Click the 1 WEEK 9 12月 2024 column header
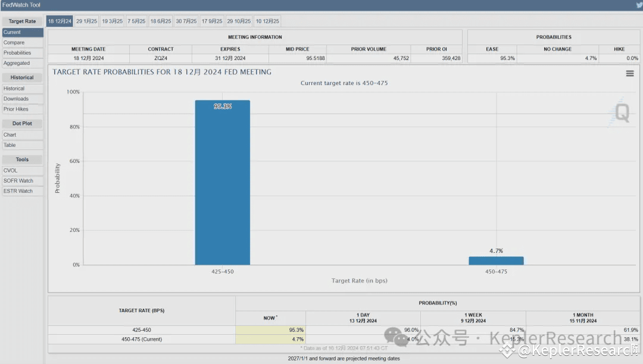Screen dimensions: 643x364 point(473,318)
